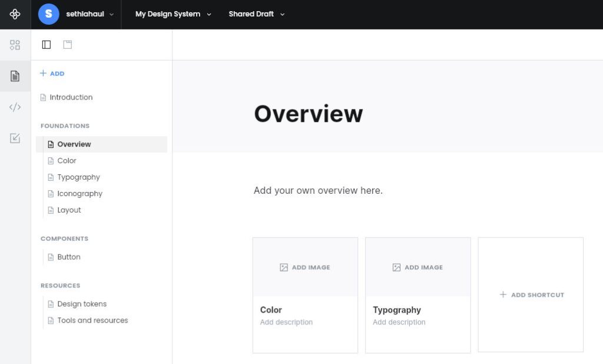Select the Button page under Components

coord(69,257)
